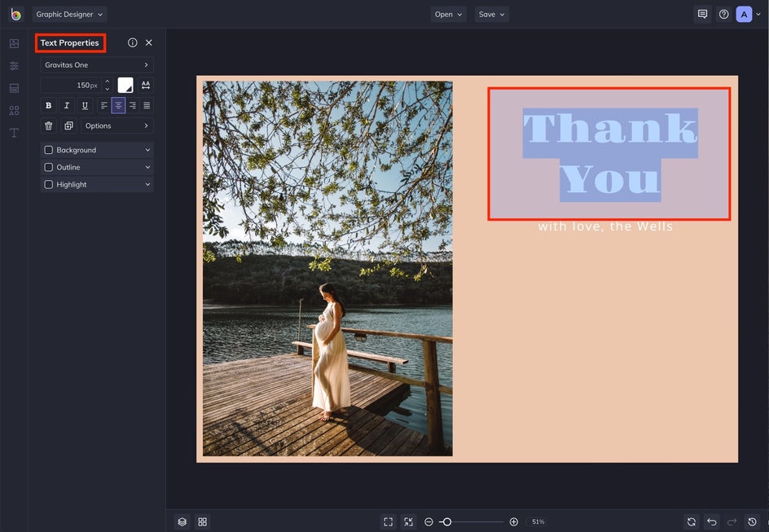Open the Image Manager sidebar icon
The image size is (769, 532).
14,44
